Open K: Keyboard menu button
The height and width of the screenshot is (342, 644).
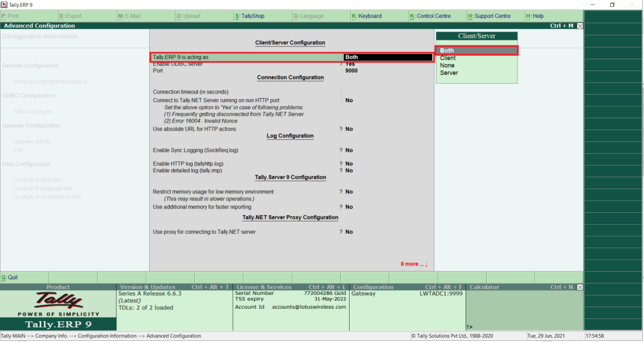379,16
